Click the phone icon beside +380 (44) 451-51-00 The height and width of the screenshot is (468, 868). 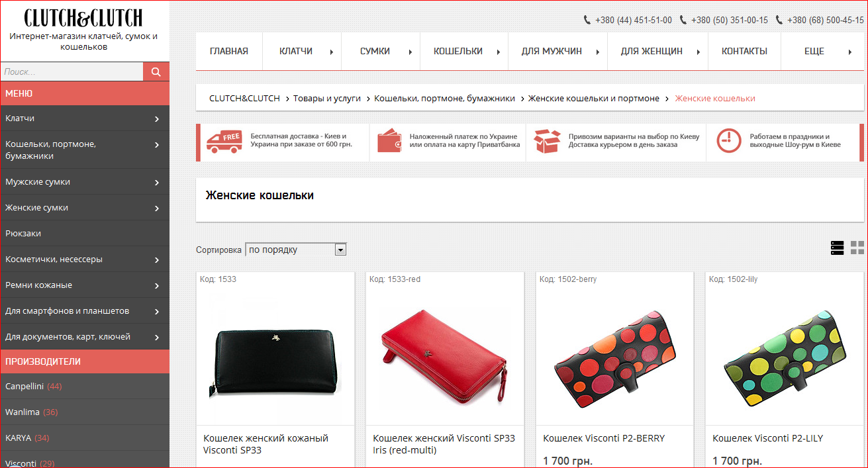pyautogui.click(x=587, y=20)
